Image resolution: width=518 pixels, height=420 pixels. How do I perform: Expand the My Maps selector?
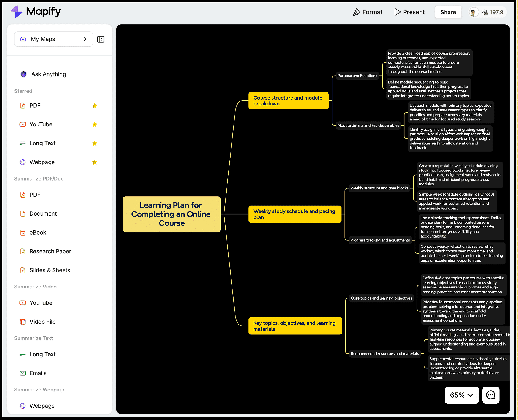(x=54, y=39)
